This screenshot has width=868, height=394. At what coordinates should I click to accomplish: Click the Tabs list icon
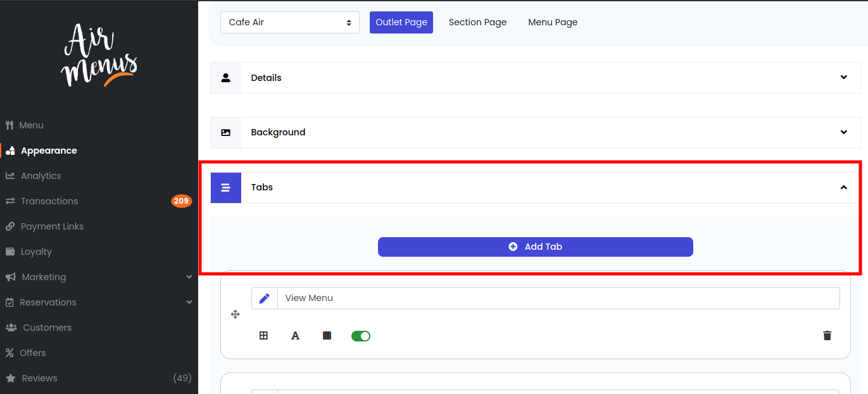tap(225, 188)
